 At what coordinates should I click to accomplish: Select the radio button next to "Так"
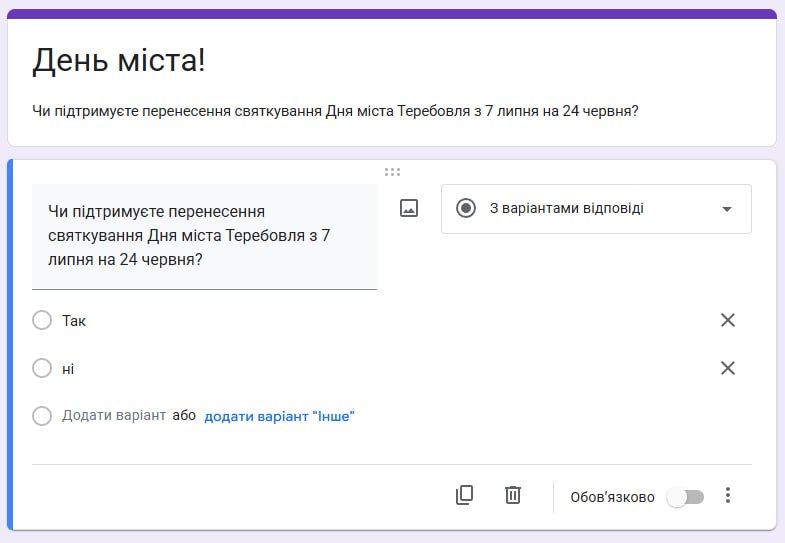[x=42, y=320]
